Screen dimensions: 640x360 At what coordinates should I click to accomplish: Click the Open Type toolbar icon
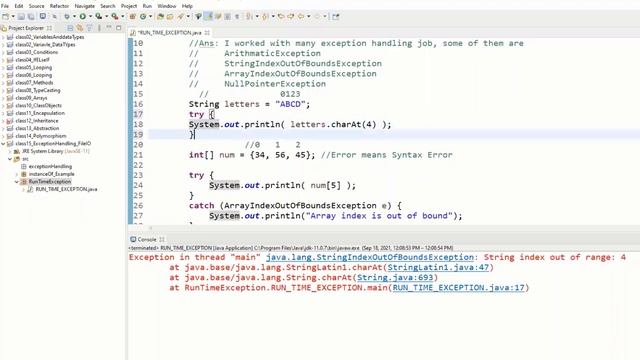(160, 16)
